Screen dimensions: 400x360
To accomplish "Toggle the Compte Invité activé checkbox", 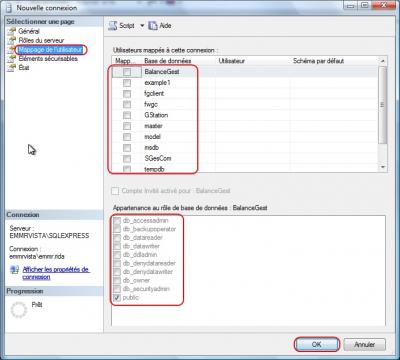I will 115,191.
